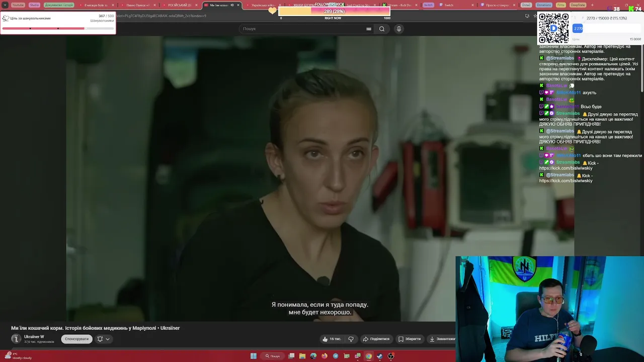Open the Youtube tab group label
The width and height of the screenshot is (644, 362).
(18, 5)
